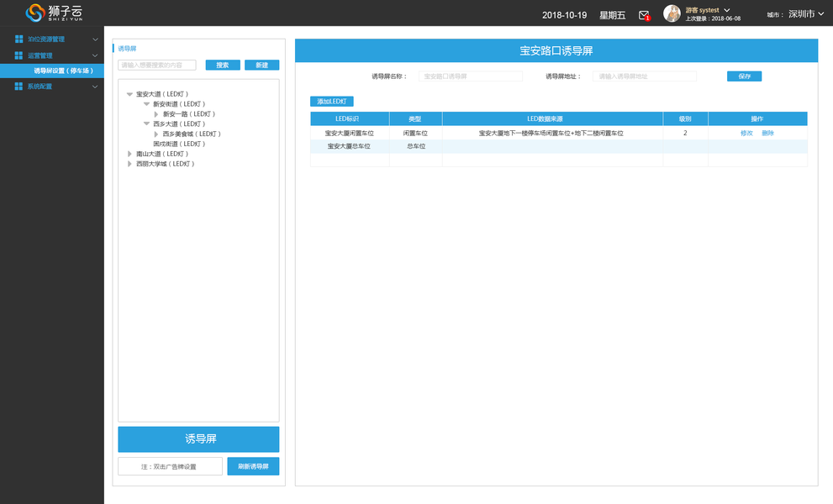The image size is (833, 504).
Task: Click the 总车位 type cell
Action: pos(415,146)
